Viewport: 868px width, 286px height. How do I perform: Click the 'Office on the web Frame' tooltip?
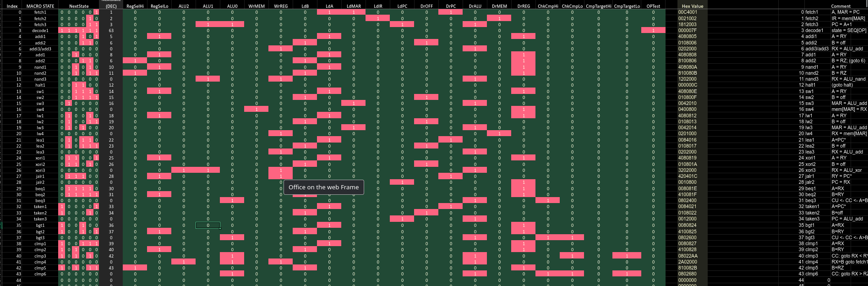click(323, 187)
